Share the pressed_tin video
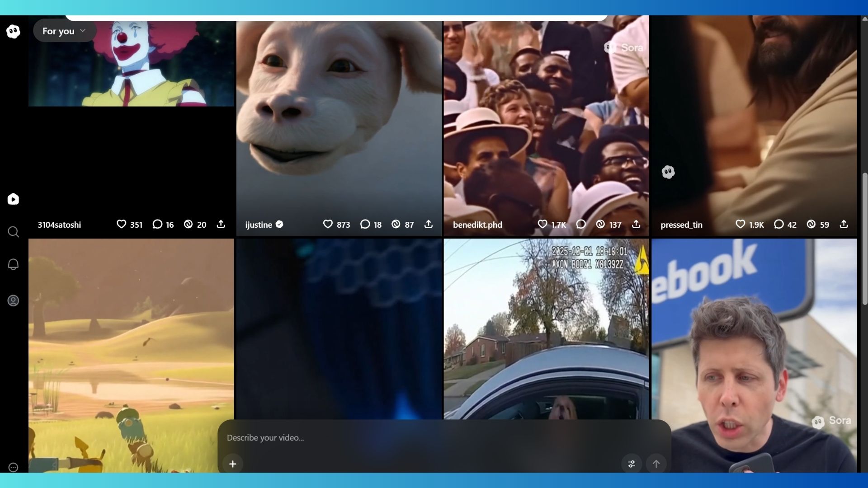This screenshot has width=868, height=488. (x=844, y=224)
